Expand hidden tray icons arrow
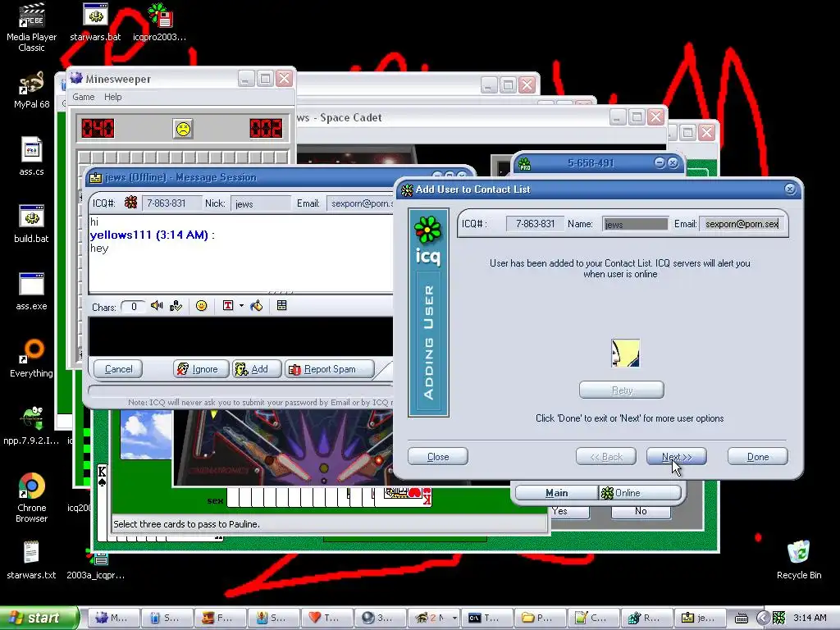This screenshot has height=630, width=840. [x=762, y=618]
